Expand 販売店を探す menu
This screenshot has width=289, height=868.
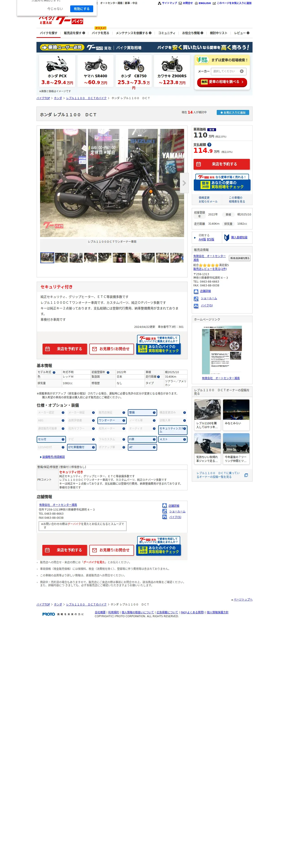(74, 33)
